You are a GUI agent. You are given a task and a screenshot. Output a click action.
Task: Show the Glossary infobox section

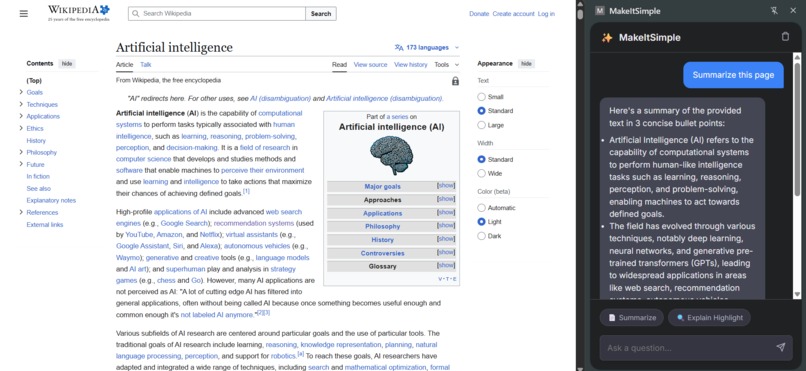click(446, 265)
